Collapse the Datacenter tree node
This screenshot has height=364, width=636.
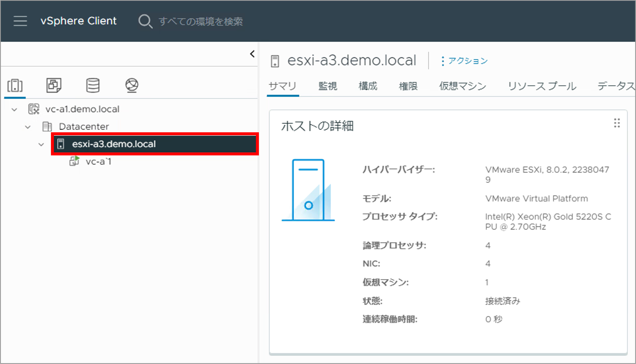[28, 127]
